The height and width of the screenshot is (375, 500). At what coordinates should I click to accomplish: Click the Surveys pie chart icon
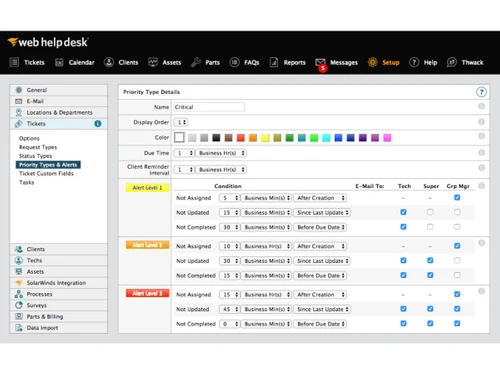(19, 305)
